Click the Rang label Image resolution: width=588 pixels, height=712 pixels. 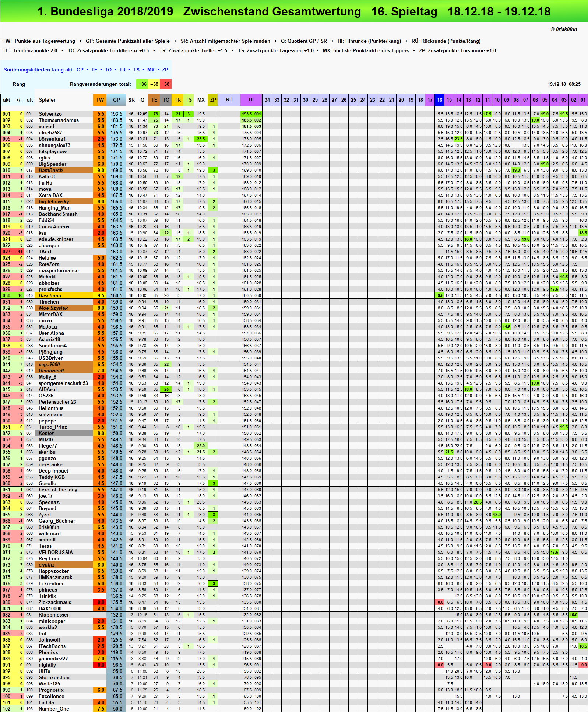tap(19, 84)
